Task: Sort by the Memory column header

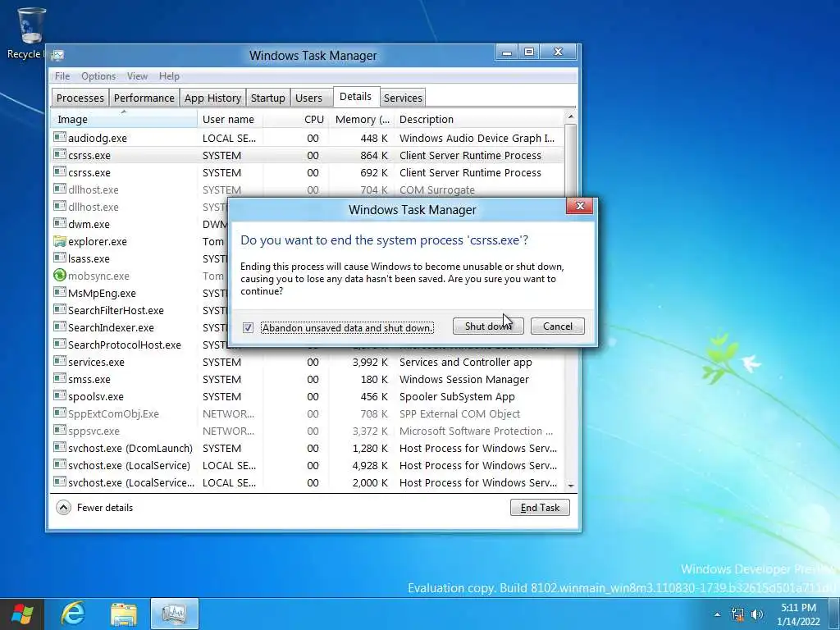Action: click(362, 119)
